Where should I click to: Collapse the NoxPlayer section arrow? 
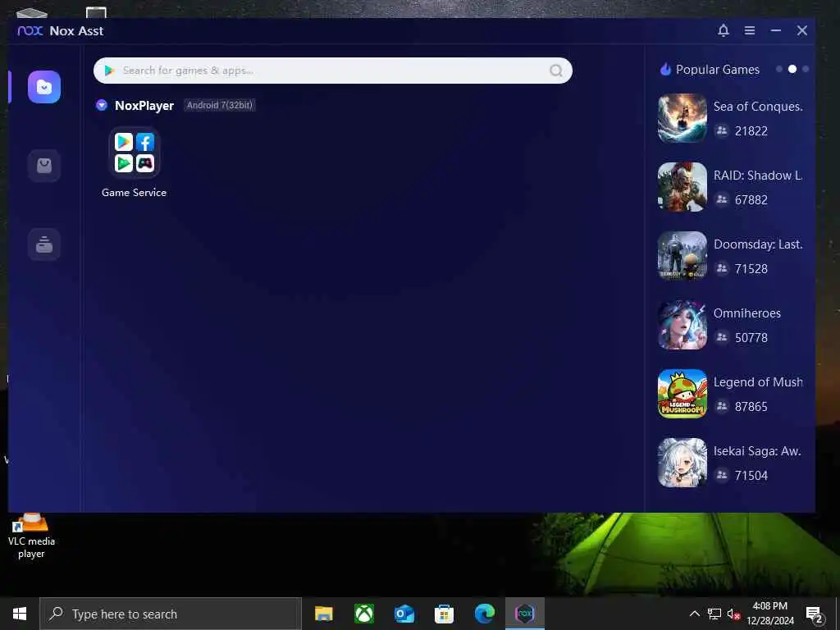click(x=101, y=105)
